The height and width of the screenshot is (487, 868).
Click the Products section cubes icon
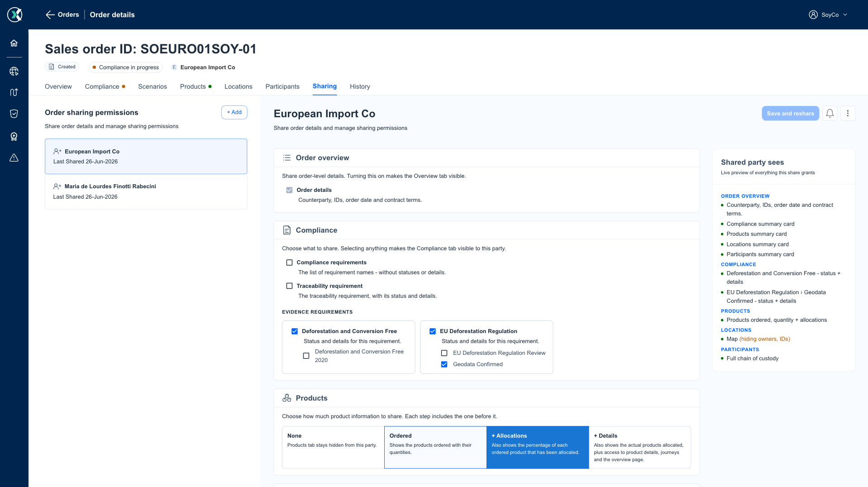click(x=287, y=398)
